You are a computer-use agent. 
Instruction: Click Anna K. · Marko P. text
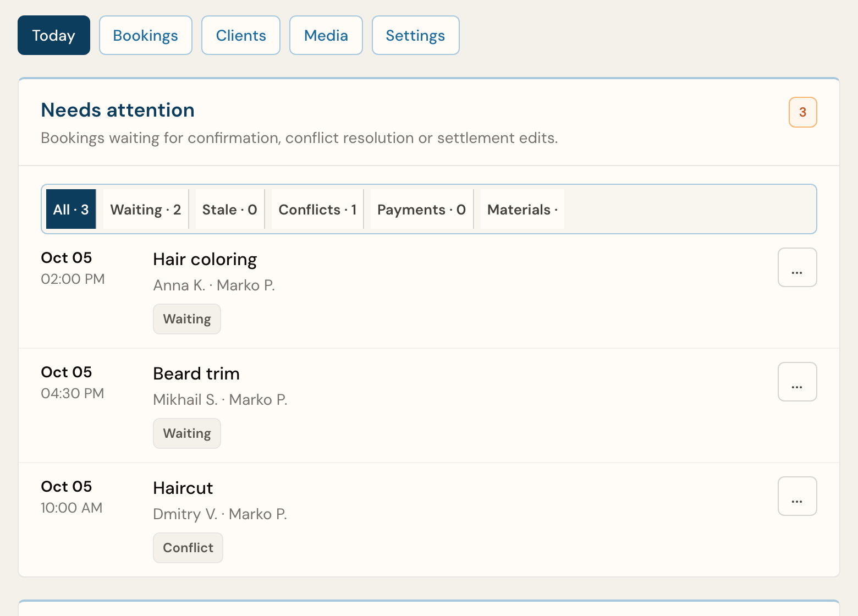click(x=214, y=285)
